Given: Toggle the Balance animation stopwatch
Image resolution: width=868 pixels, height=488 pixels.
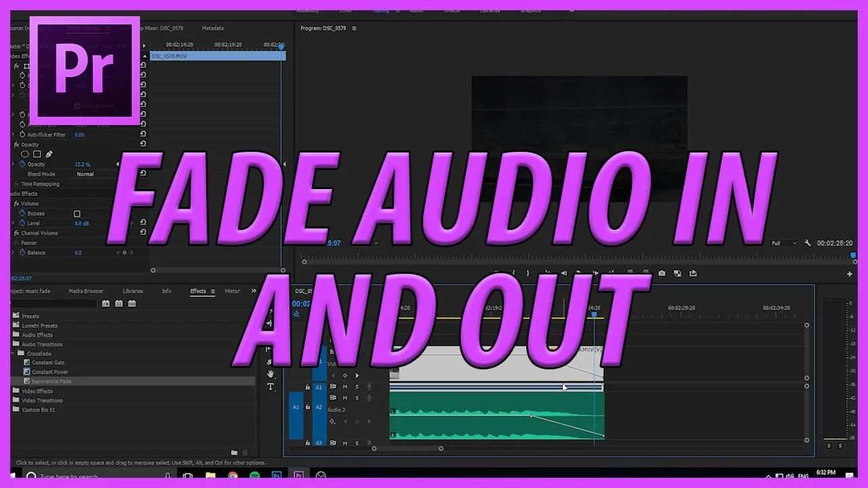Looking at the screenshot, I should coord(22,252).
